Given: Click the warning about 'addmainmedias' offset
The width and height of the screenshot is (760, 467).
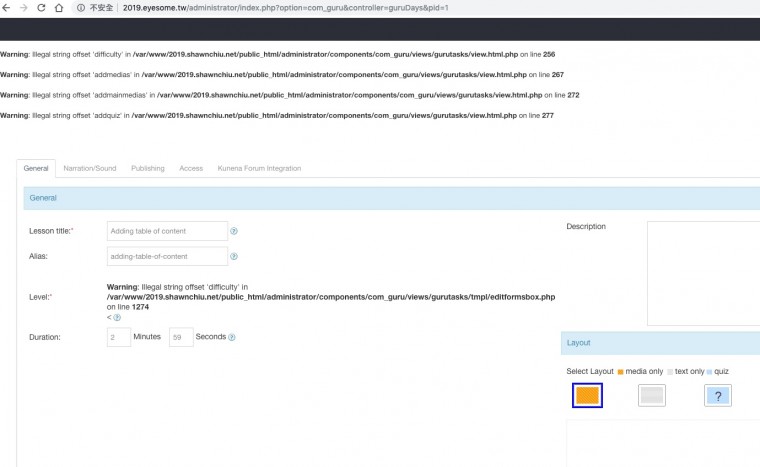Looking at the screenshot, I should (289, 95).
